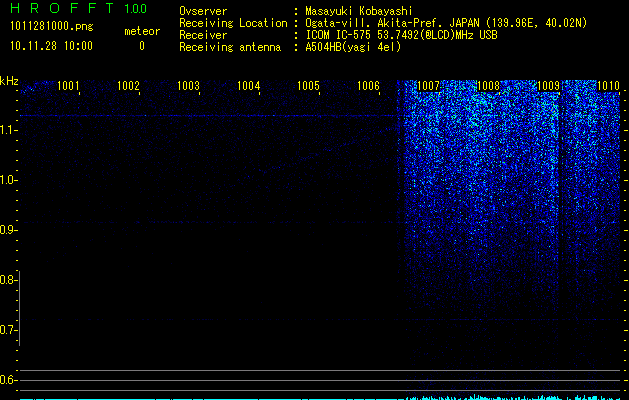Select the filename 1011281000.png
The height and width of the screenshot is (400, 629).
[52, 26]
